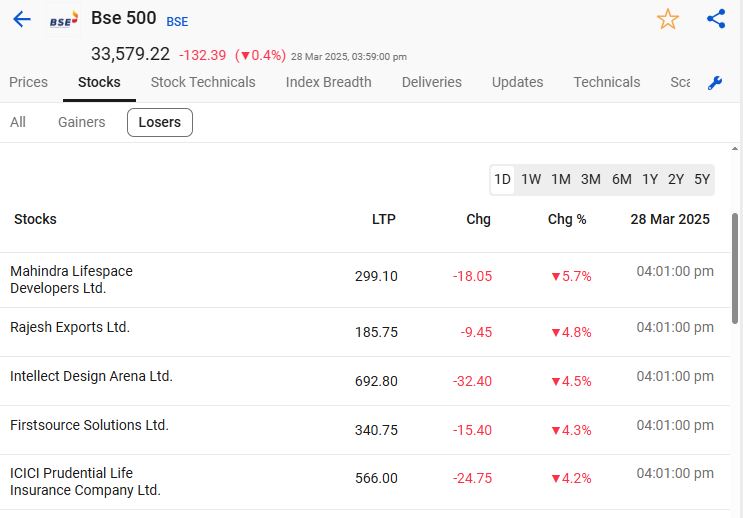
Task: Open Rajesh Exports Ltd. stock page
Action: point(70,327)
